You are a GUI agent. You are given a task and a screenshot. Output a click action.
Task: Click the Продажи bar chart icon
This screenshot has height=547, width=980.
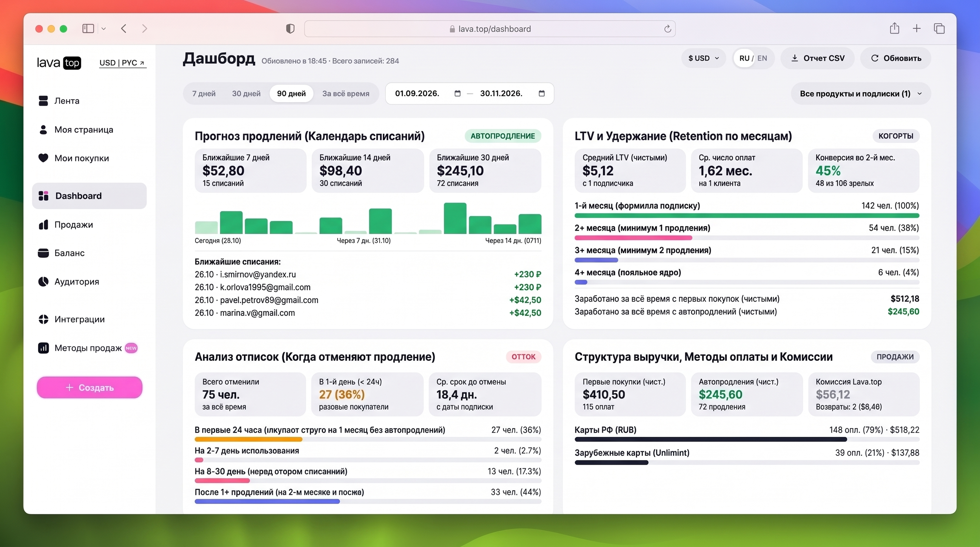[43, 224]
